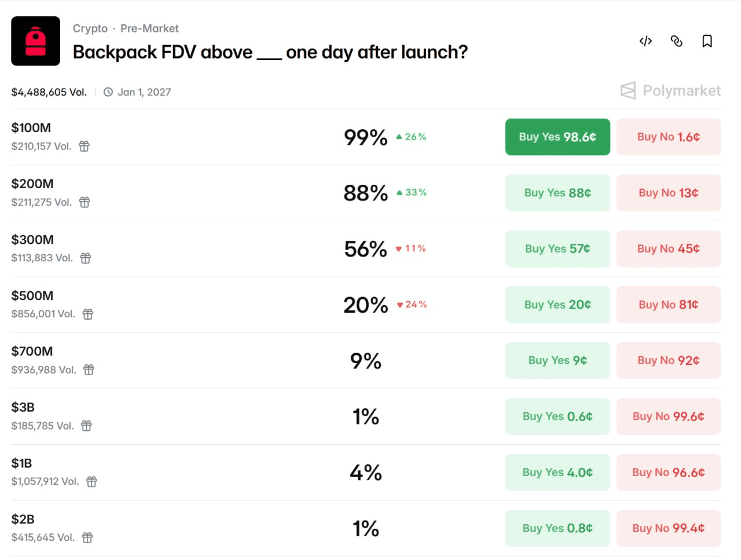The image size is (741, 560).
Task: Click the rewards gift icon for $2B
Action: pyautogui.click(x=87, y=537)
